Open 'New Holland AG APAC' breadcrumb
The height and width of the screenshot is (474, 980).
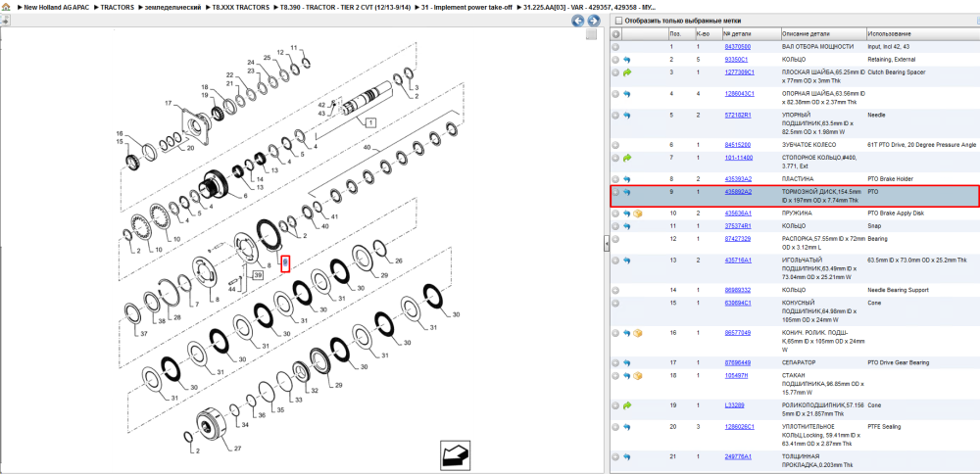coord(56,7)
